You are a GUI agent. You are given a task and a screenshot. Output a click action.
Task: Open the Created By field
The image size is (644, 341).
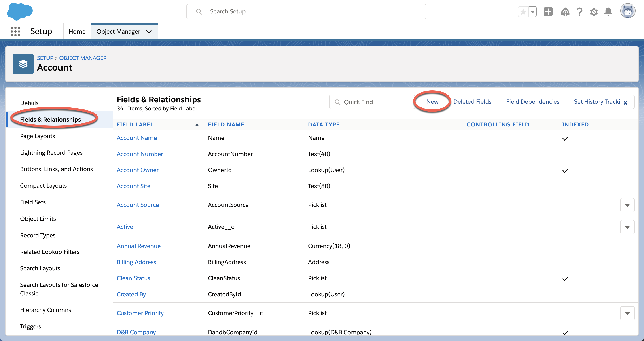pyautogui.click(x=131, y=294)
